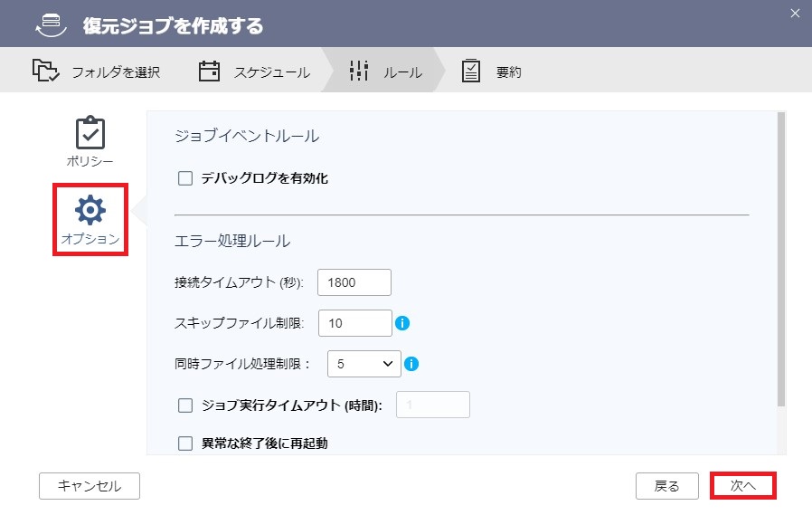Show info for 同時ファイル処理制限
The image size is (812, 515).
click(x=411, y=364)
